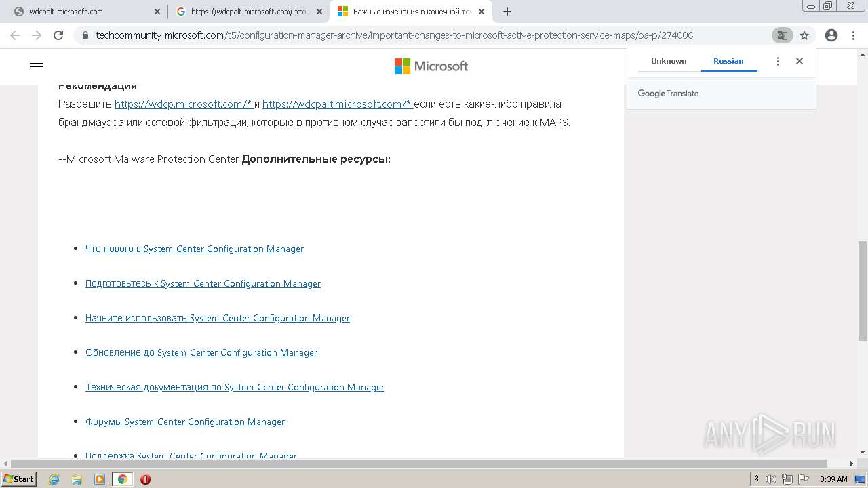Open a new tab with the plus button
This screenshot has height=488, width=868.
coord(507,12)
